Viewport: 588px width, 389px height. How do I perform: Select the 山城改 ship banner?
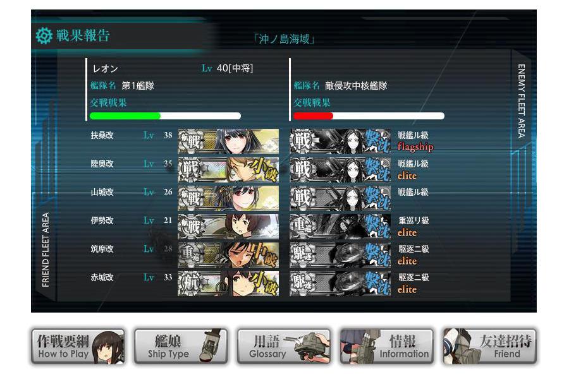[228, 198]
